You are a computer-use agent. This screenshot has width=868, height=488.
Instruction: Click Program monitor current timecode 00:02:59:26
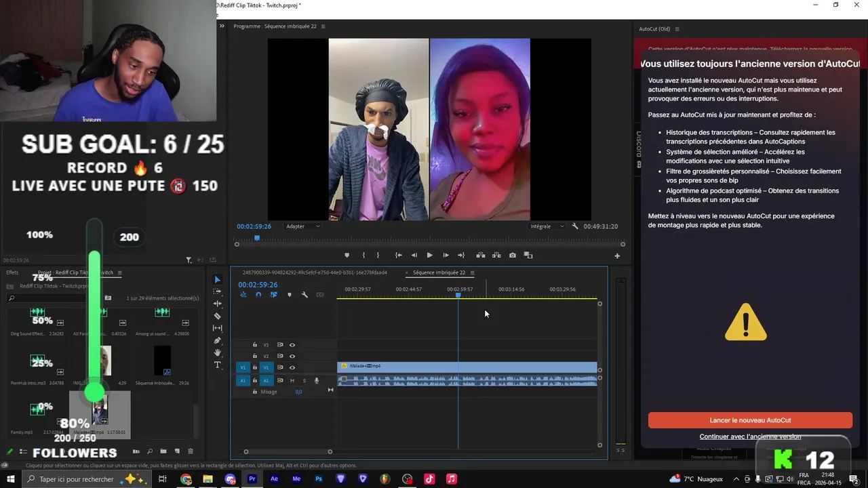click(254, 226)
